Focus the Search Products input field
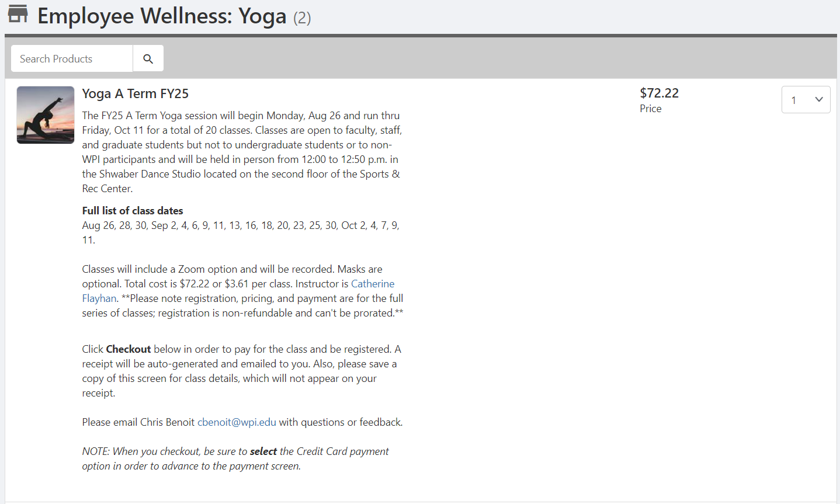The width and height of the screenshot is (840, 504). (x=72, y=59)
